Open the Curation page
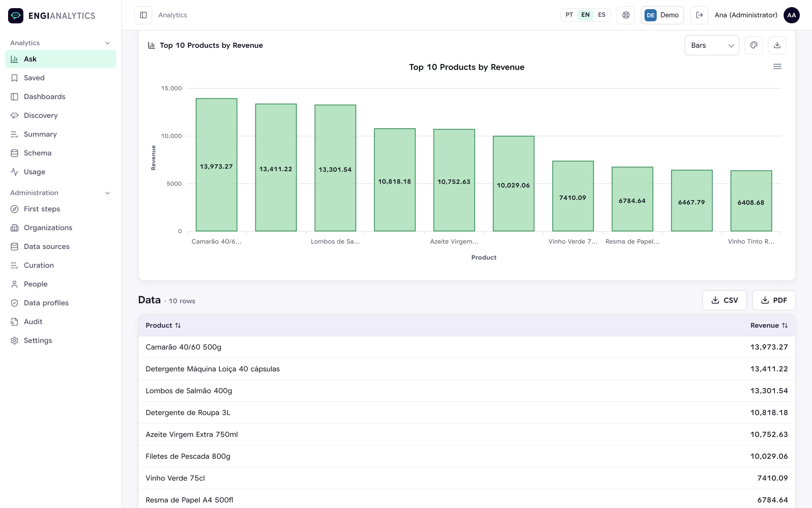Screen dimensions: 812x508 coord(60,265)
